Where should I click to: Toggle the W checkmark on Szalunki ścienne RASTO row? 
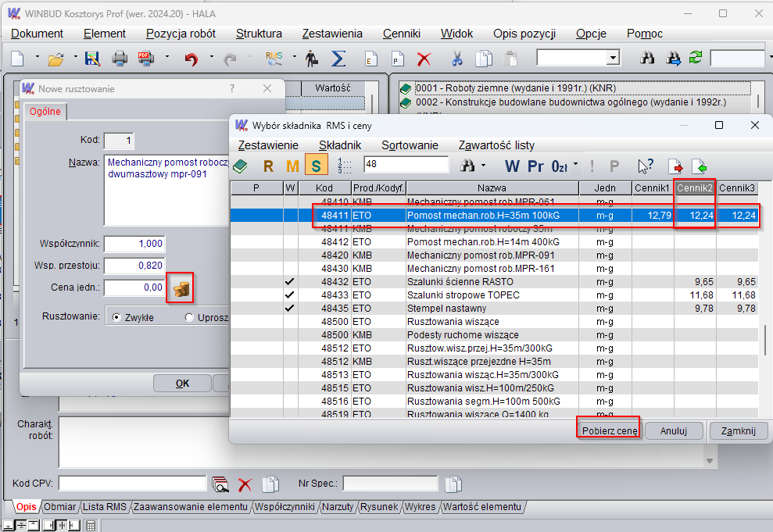(x=290, y=282)
